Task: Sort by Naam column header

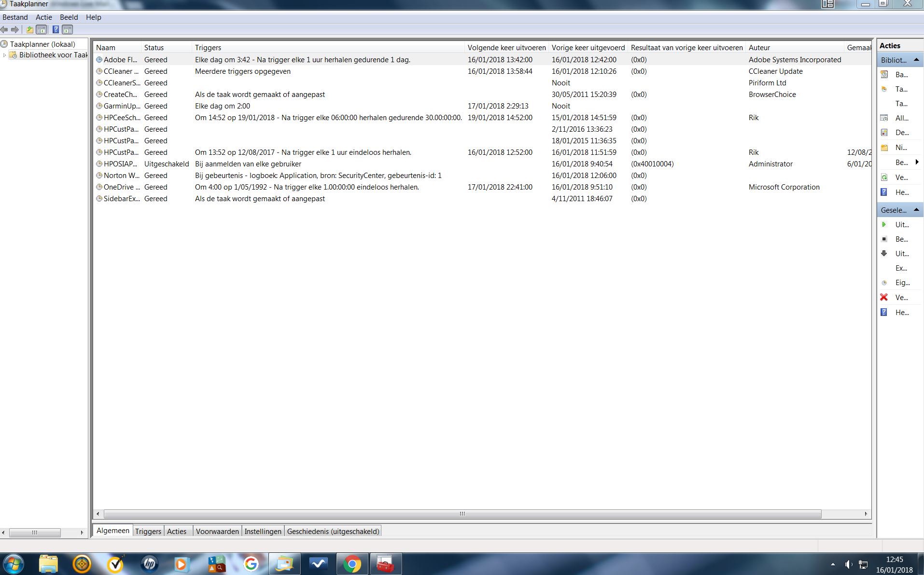Action: pos(117,47)
